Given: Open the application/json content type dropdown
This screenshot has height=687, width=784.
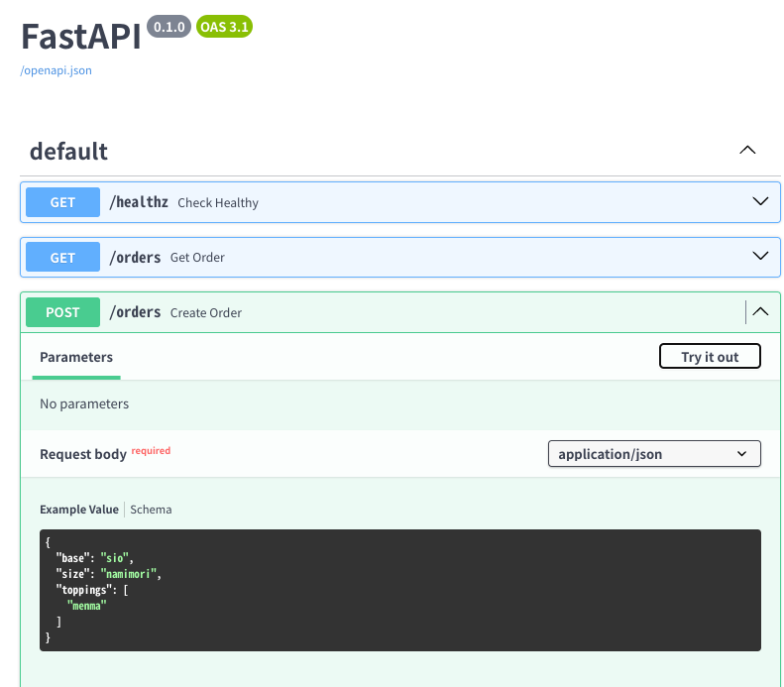Looking at the screenshot, I should click(x=654, y=453).
